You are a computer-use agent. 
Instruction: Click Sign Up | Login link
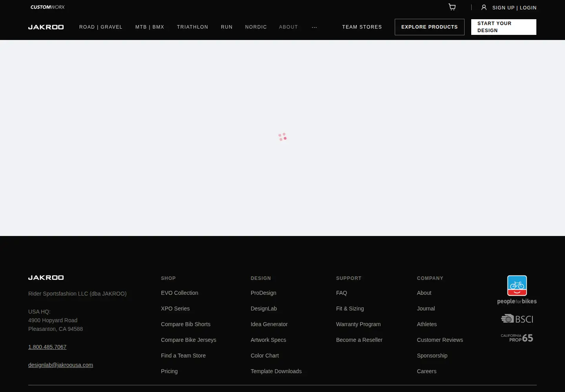[x=514, y=7]
